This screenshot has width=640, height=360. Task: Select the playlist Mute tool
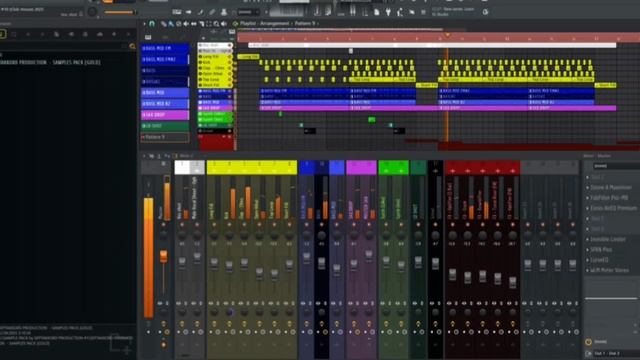pos(186,24)
